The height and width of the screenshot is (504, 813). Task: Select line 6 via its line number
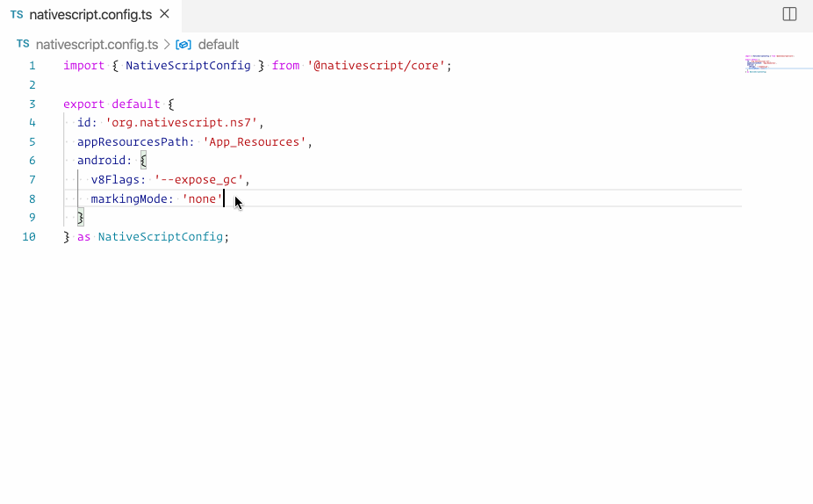click(x=32, y=161)
